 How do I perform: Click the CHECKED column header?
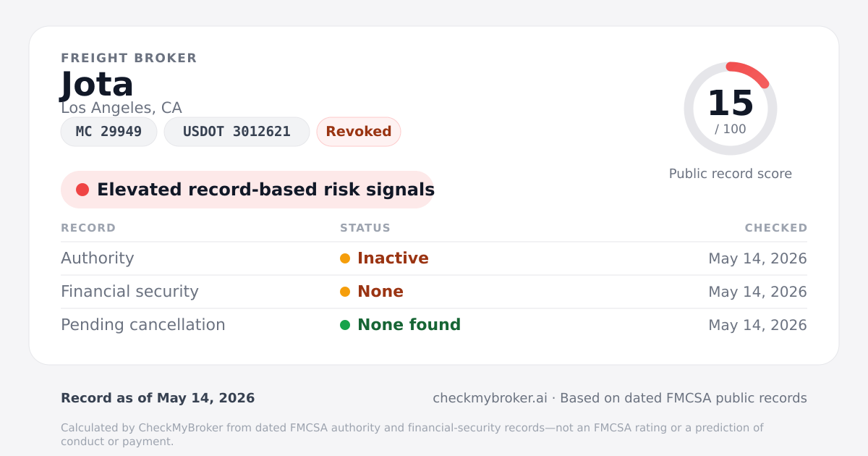coord(776,228)
